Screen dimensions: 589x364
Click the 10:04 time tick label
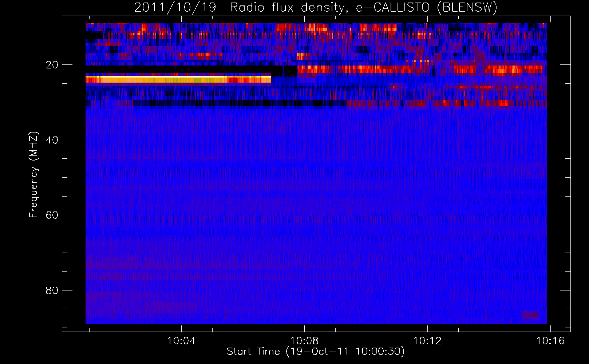[181, 341]
